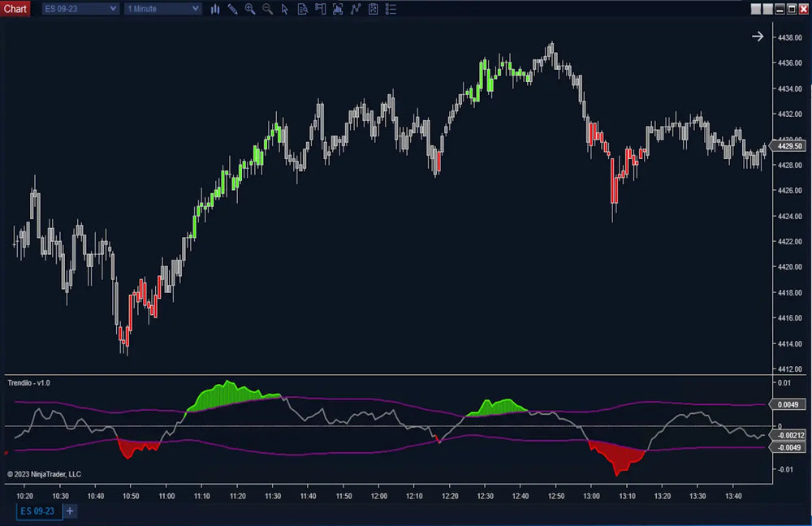Open the bar type chart style icon
This screenshot has height=526, width=812.
pyautogui.click(x=215, y=9)
